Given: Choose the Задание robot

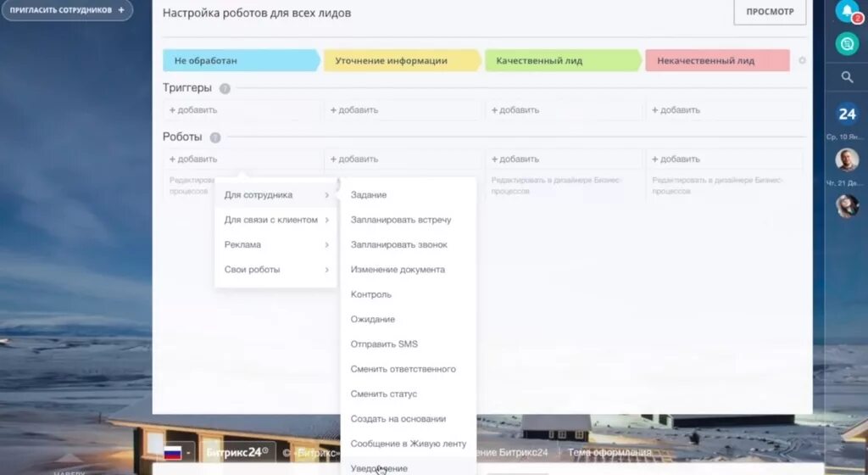Looking at the screenshot, I should 409,195.
